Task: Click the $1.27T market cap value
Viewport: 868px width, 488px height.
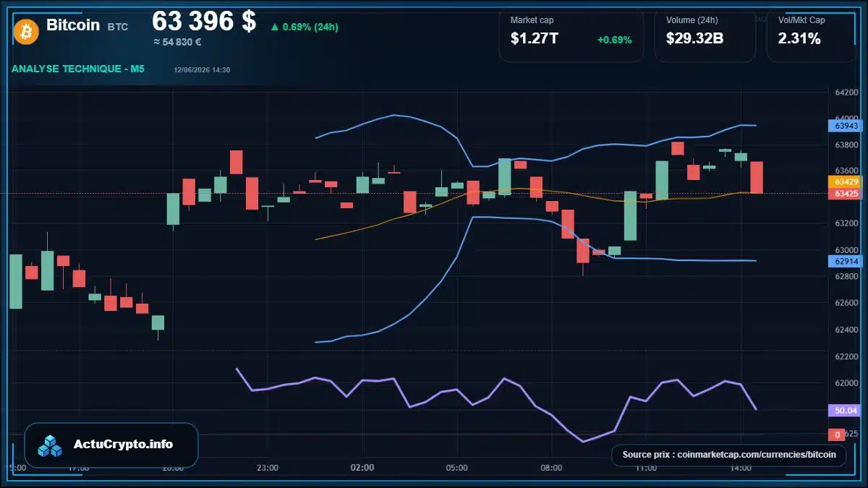Action: (534, 39)
